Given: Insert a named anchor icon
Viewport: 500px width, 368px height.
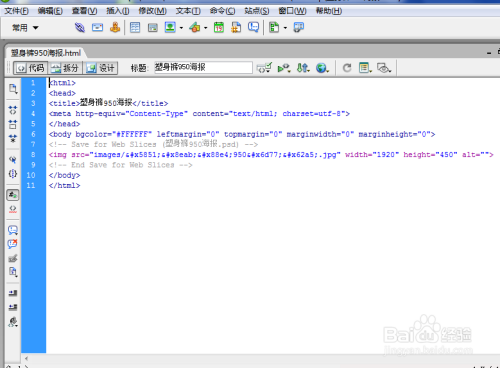Looking at the screenshot, I should (x=115, y=27).
